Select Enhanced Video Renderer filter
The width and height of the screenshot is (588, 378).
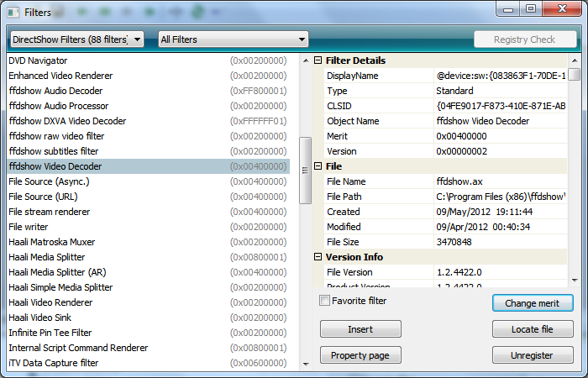(148, 76)
